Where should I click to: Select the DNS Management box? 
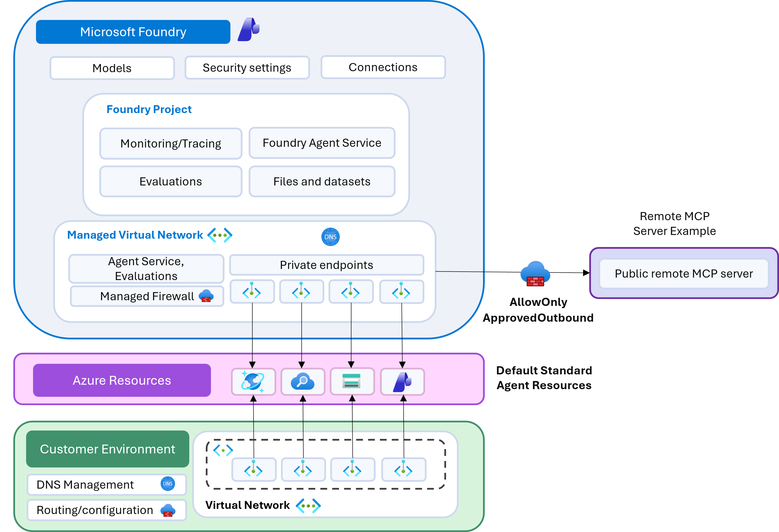[x=107, y=484]
